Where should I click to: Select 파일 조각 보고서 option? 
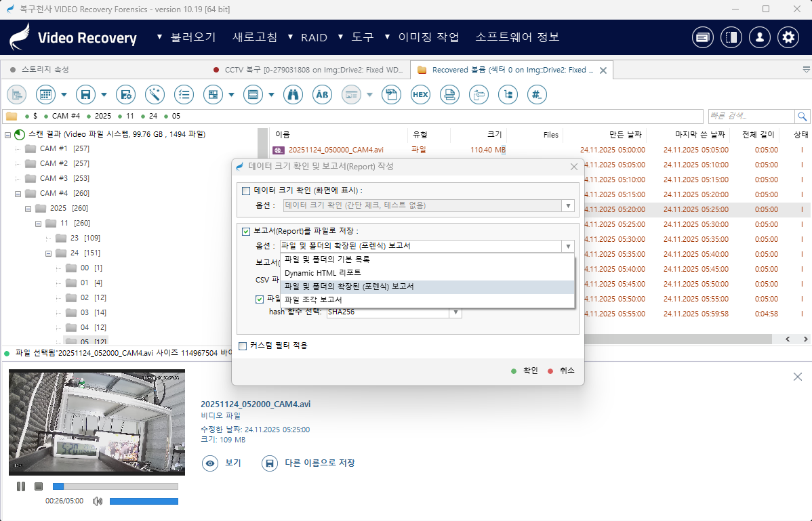[x=427, y=299]
